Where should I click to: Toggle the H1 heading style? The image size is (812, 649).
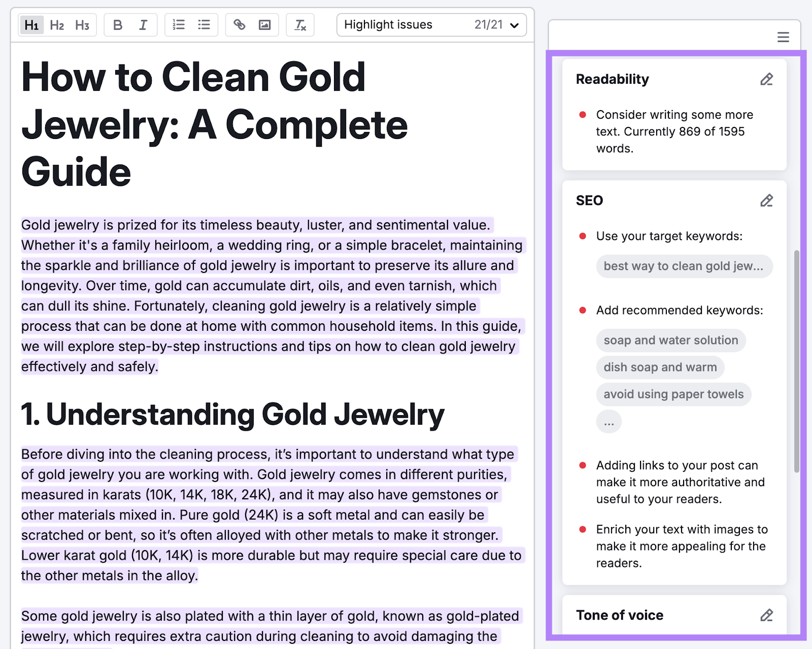31,24
